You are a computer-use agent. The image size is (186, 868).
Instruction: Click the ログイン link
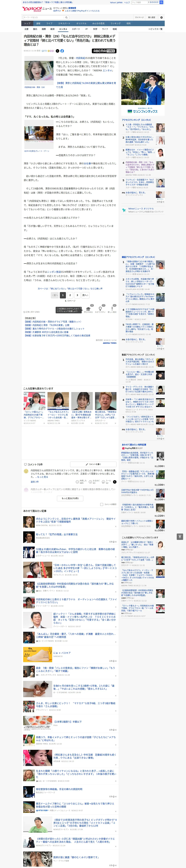[x=57, y=11]
